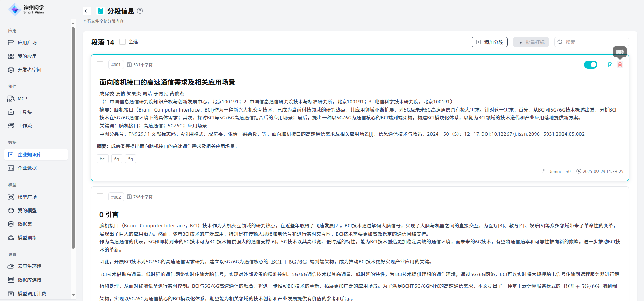The height and width of the screenshot is (301, 644).
Task: Click the help question mark icon
Action: (x=140, y=11)
